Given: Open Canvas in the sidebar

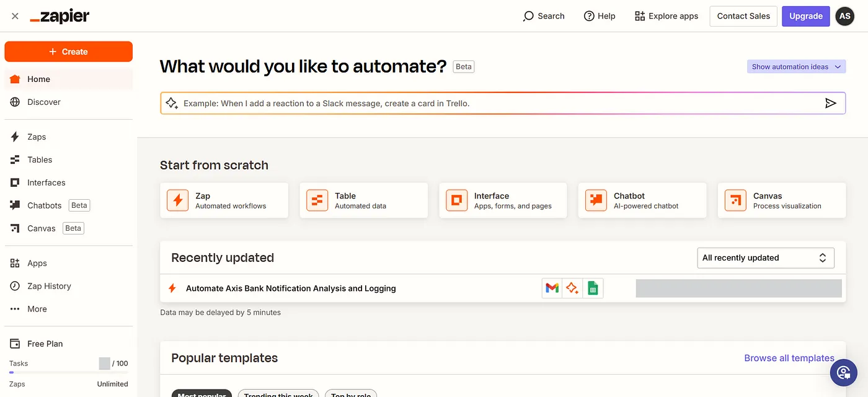Looking at the screenshot, I should click(x=68, y=228).
